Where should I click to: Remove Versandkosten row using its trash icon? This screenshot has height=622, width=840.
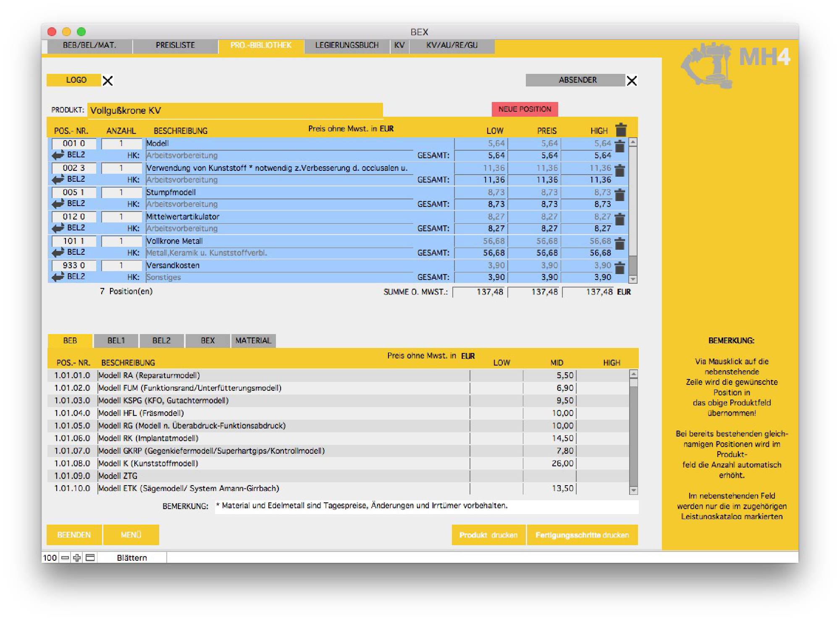pos(619,268)
